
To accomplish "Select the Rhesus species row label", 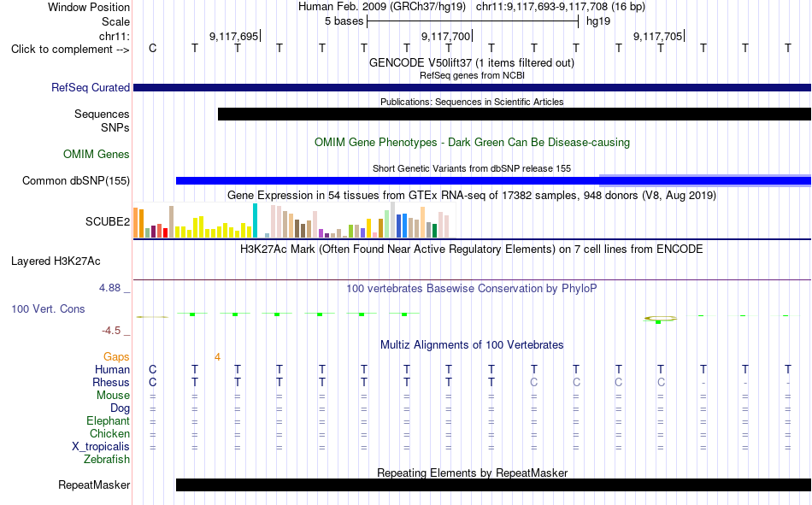I will (111, 382).
